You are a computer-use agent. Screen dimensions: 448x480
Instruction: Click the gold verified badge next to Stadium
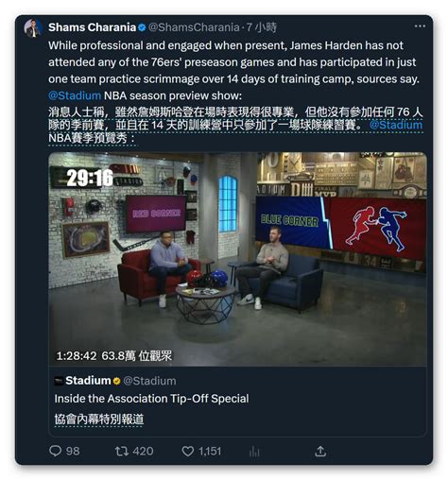pos(116,381)
